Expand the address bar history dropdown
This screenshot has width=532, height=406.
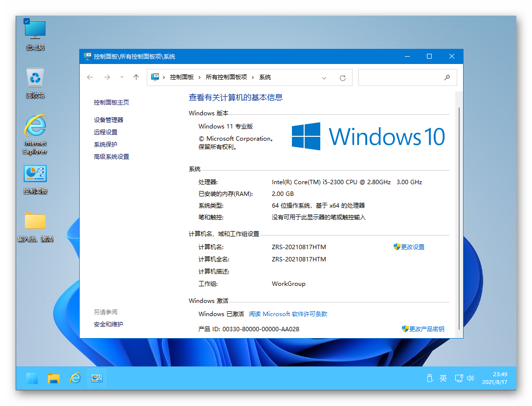point(324,78)
